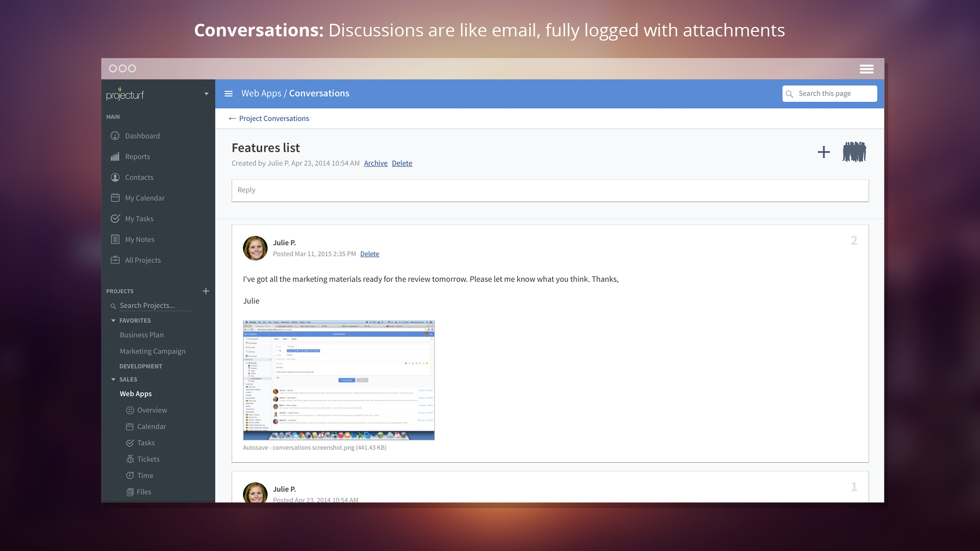
Task: Open the Tickets bug icon item
Action: pyautogui.click(x=130, y=459)
